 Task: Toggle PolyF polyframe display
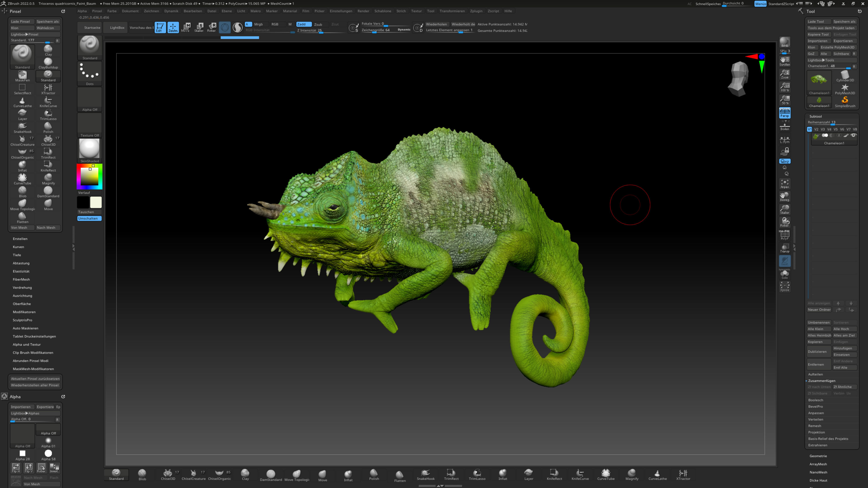784,235
